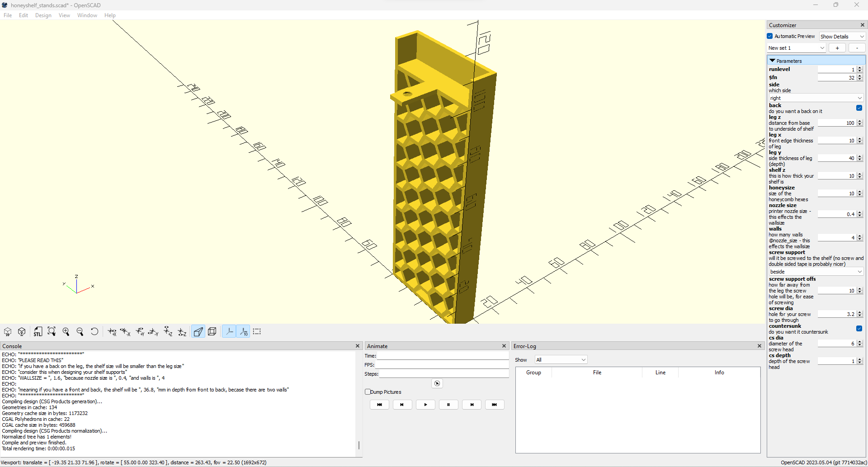Switch view to the +Z axis
This screenshot has width=868, height=467.
click(x=168, y=331)
